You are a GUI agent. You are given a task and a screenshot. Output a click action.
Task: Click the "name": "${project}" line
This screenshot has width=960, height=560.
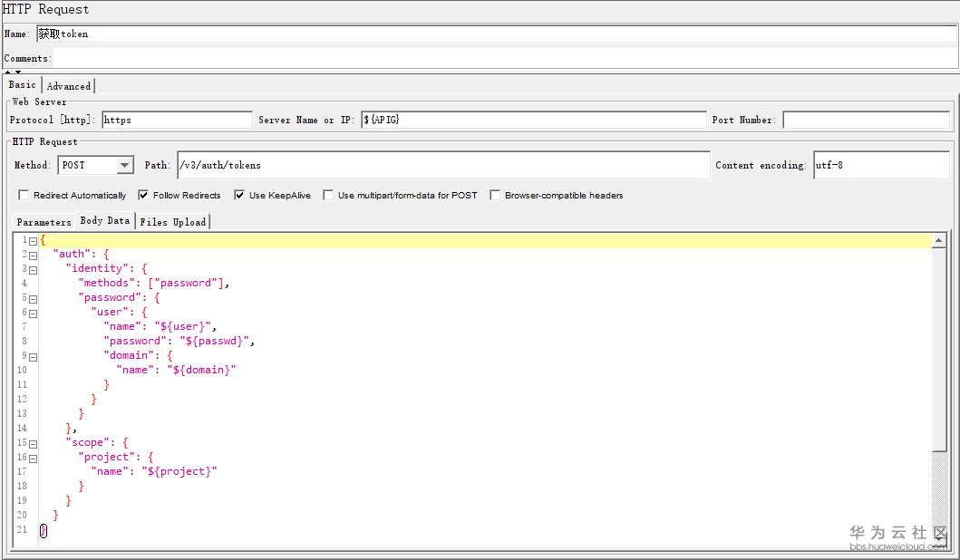[154, 471]
